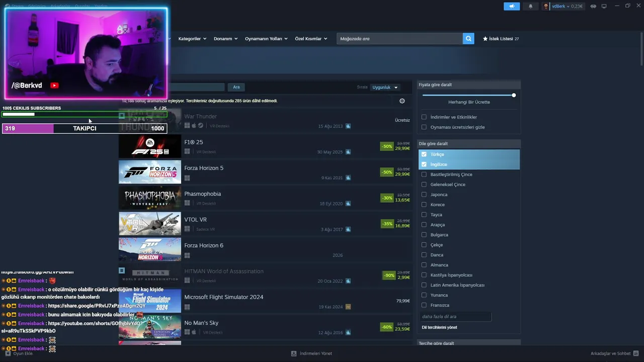Open Phasmophobia game thumbnail

click(150, 198)
